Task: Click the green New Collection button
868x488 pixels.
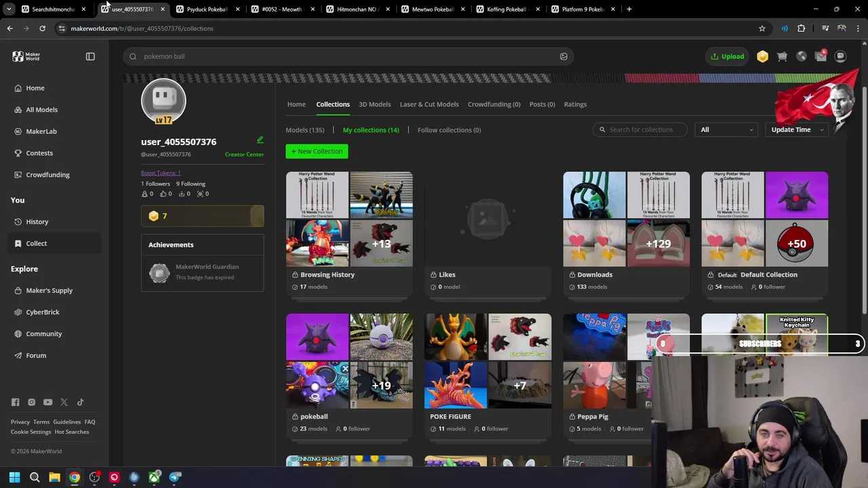Action: point(317,151)
